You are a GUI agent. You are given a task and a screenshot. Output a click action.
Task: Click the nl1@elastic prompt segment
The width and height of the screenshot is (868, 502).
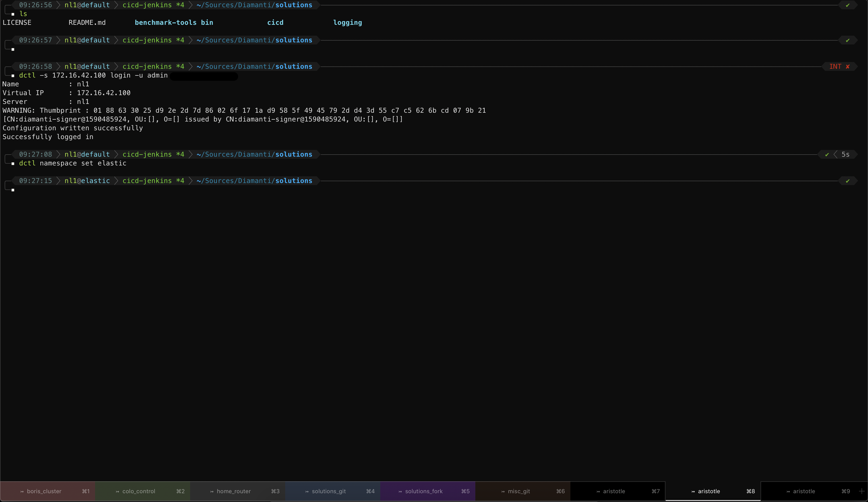point(87,181)
